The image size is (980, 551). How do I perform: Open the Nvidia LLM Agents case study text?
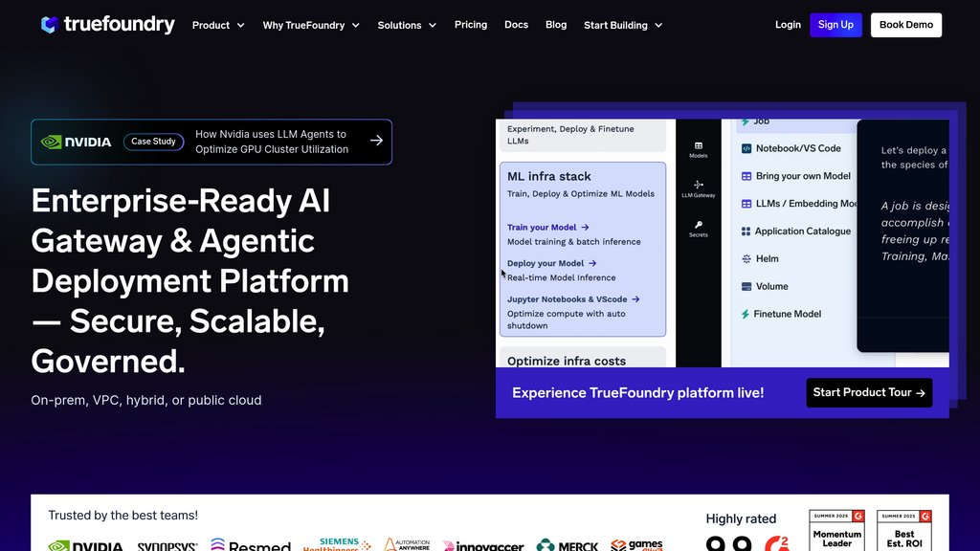click(271, 142)
